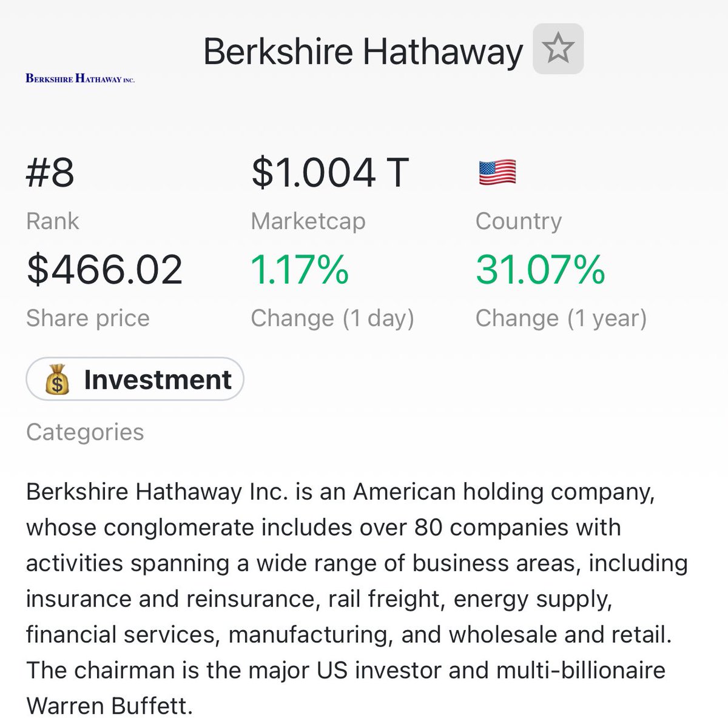This screenshot has height=718, width=728.
Task: Click the Rank label
Action: tap(53, 221)
